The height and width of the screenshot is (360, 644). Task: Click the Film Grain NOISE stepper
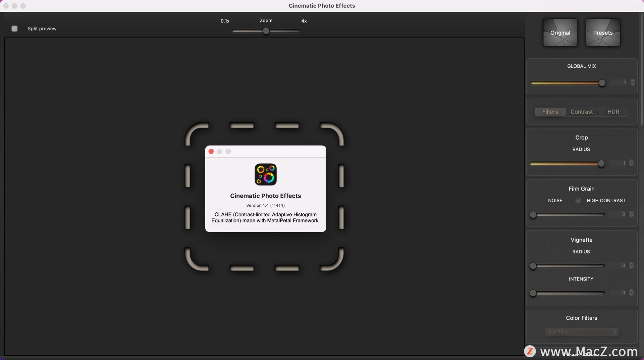pos(631,214)
